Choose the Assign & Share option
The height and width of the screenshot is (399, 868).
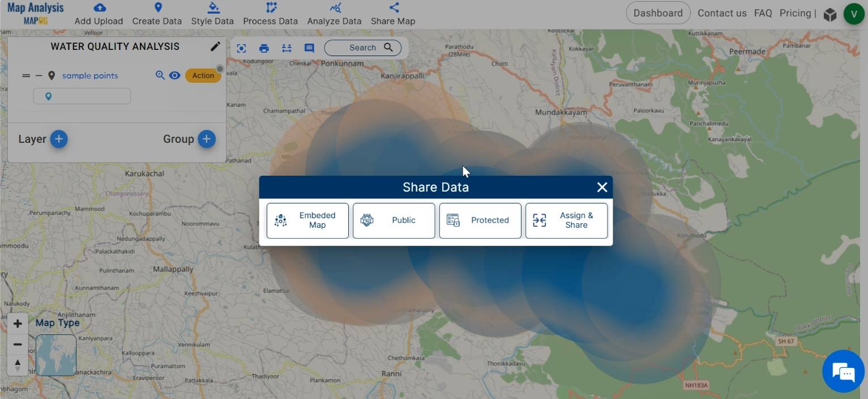pyautogui.click(x=566, y=220)
